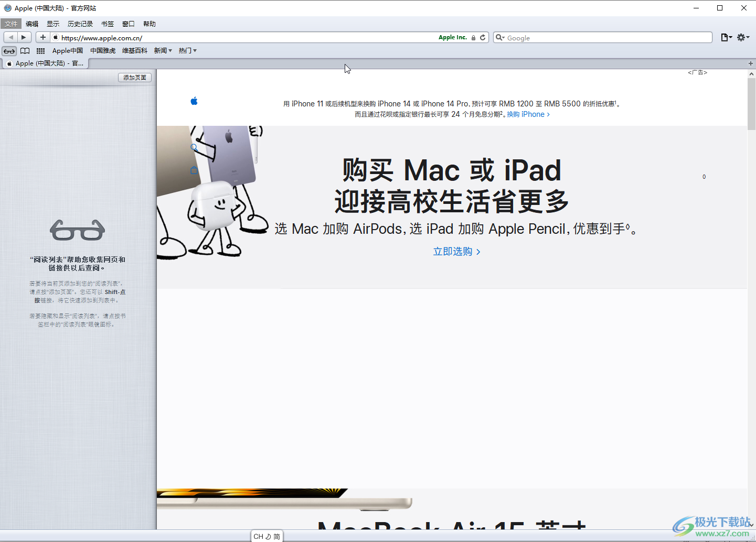Open the settings gear menu
The image size is (756, 542).
point(743,37)
